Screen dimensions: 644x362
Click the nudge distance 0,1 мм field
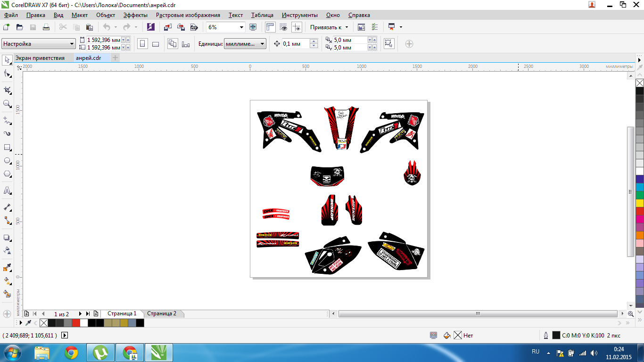click(x=296, y=44)
